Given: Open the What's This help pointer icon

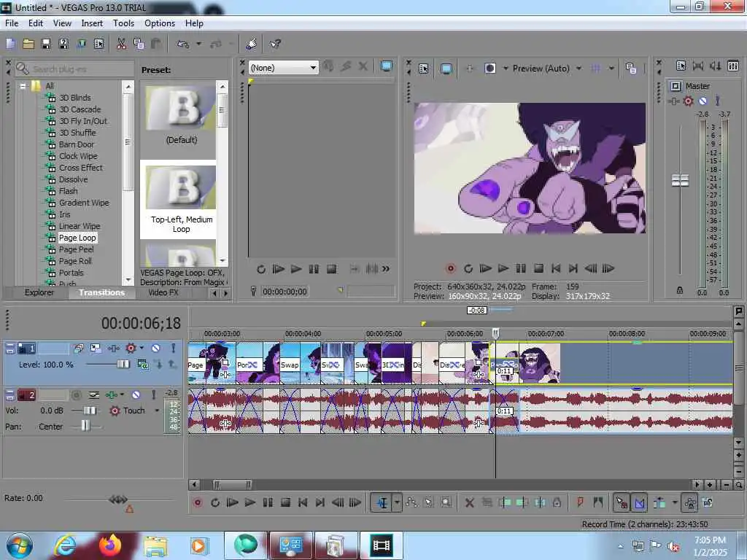Looking at the screenshot, I should coord(275,44).
